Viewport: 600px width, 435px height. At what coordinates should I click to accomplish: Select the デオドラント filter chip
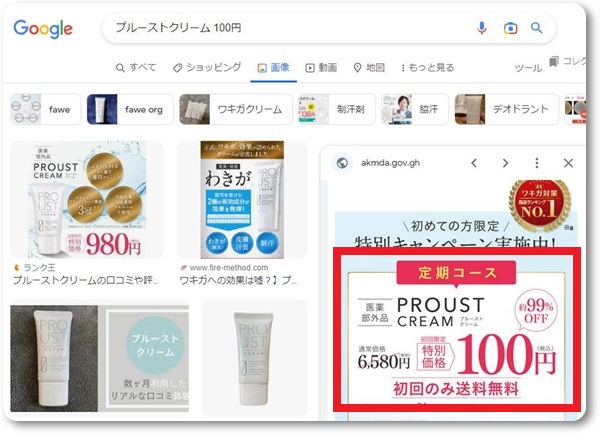(x=507, y=109)
